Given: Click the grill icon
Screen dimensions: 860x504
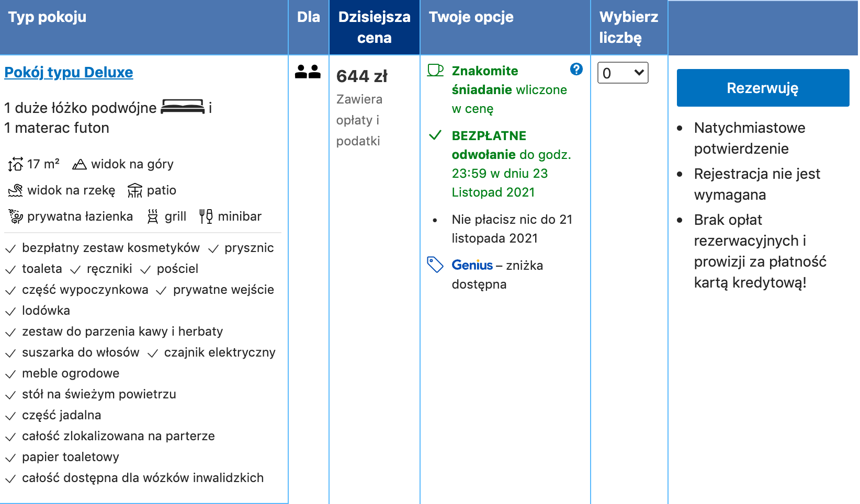Looking at the screenshot, I should click(x=153, y=216).
